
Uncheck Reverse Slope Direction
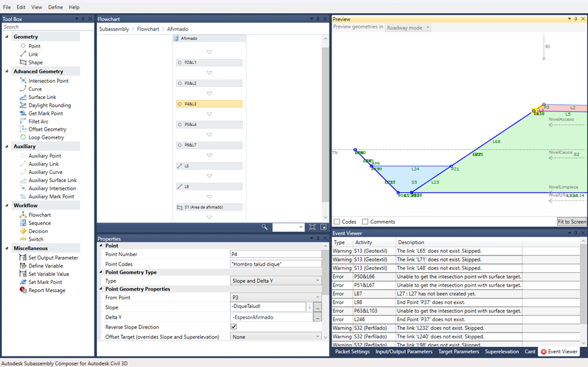click(x=234, y=327)
